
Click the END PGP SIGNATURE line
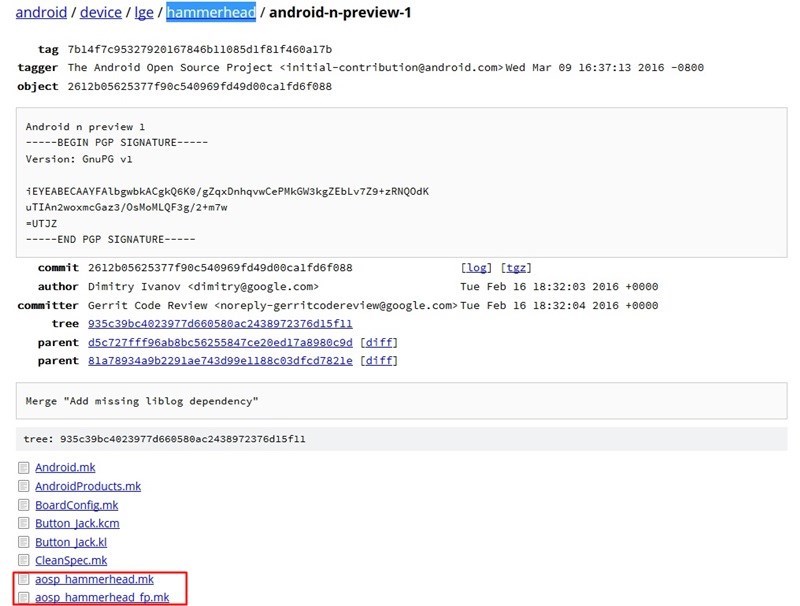pos(110,239)
